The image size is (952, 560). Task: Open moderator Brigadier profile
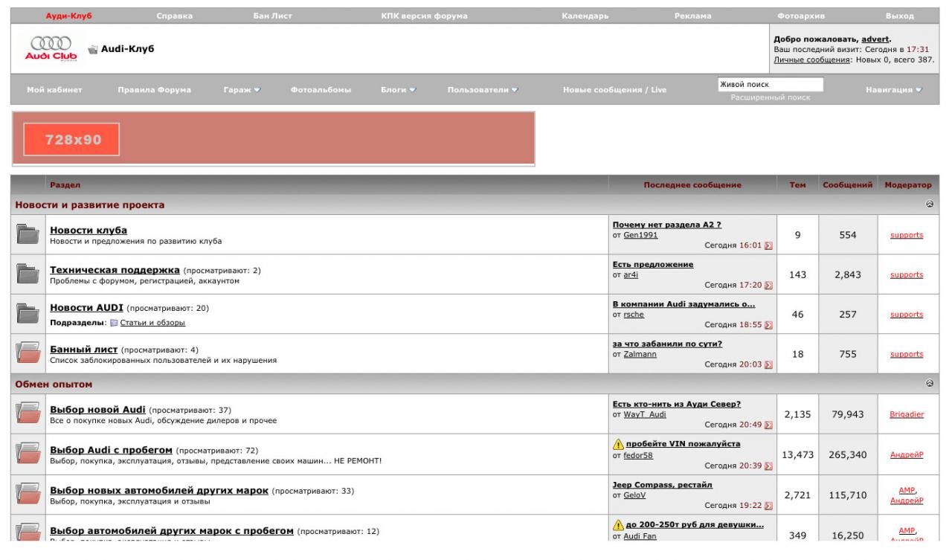907,414
